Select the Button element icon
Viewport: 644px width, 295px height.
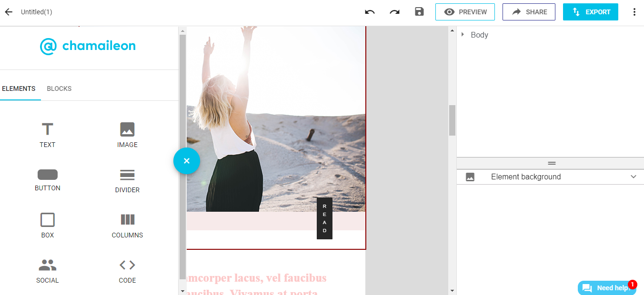(47, 180)
